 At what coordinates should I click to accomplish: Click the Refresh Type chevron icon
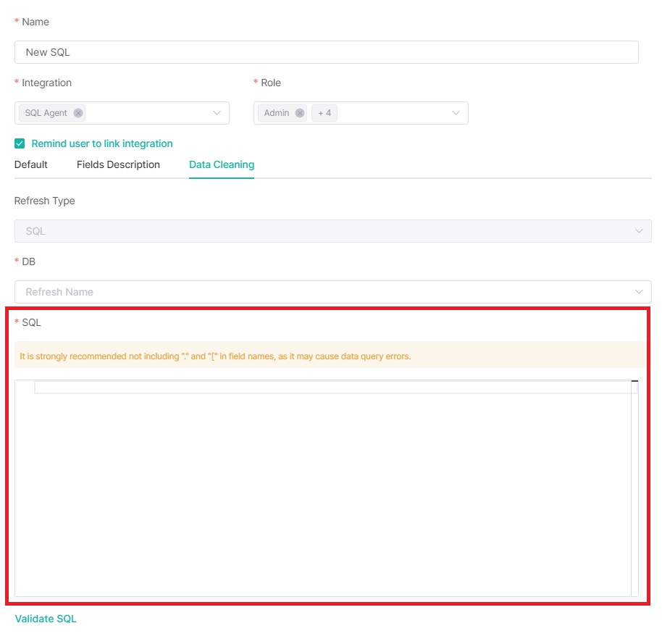pyautogui.click(x=640, y=230)
